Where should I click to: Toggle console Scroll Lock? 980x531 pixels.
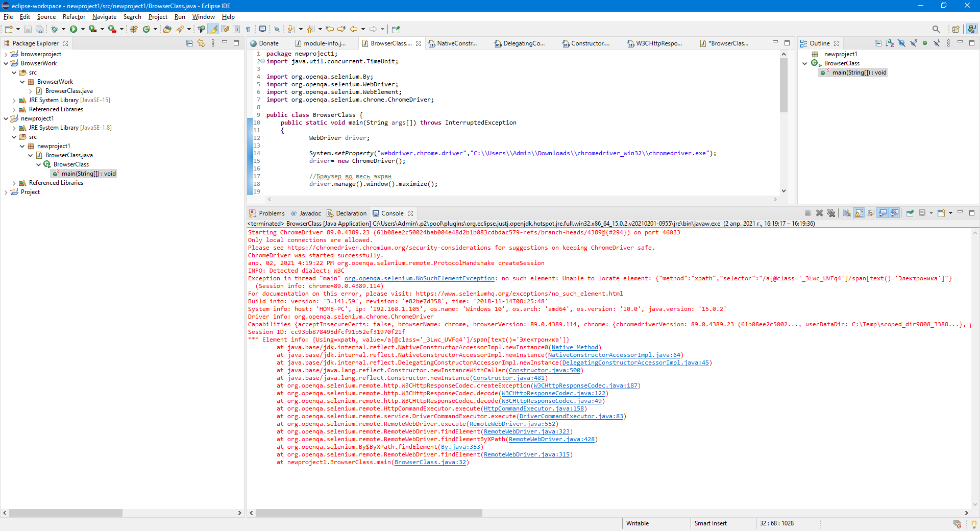coord(859,213)
